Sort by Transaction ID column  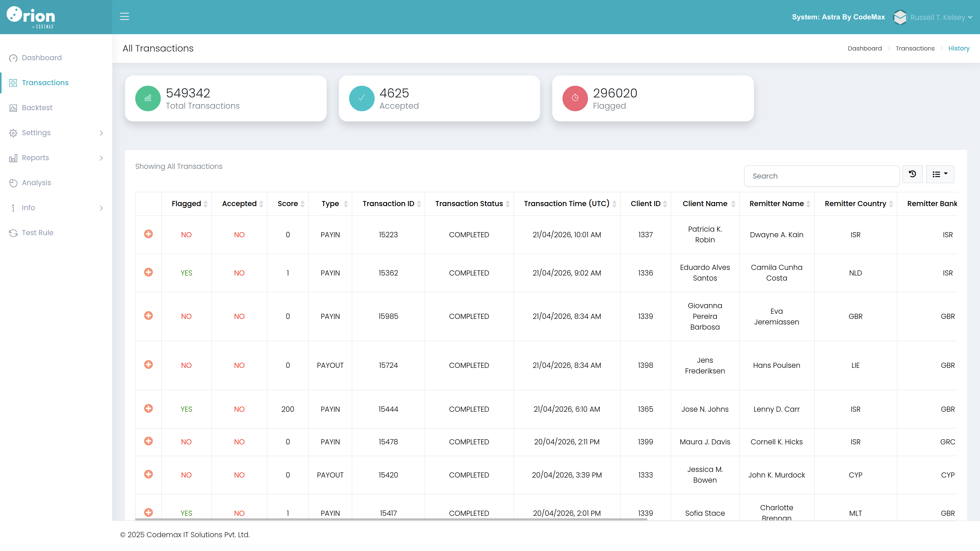click(388, 204)
